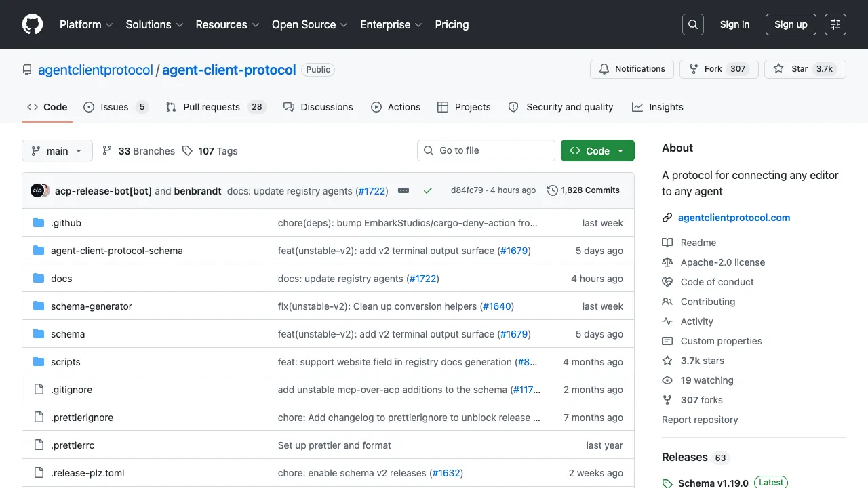The width and height of the screenshot is (868, 488).
Task: View the 33 Branches list
Action: tap(138, 151)
